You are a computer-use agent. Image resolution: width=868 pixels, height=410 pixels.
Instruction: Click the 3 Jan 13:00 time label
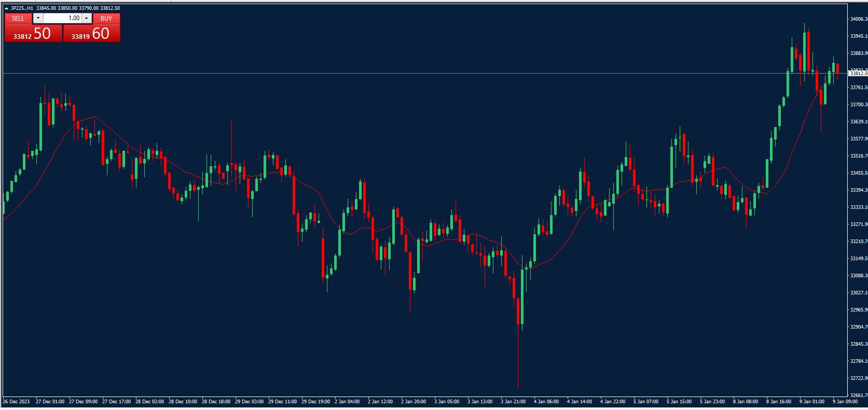coord(481,401)
